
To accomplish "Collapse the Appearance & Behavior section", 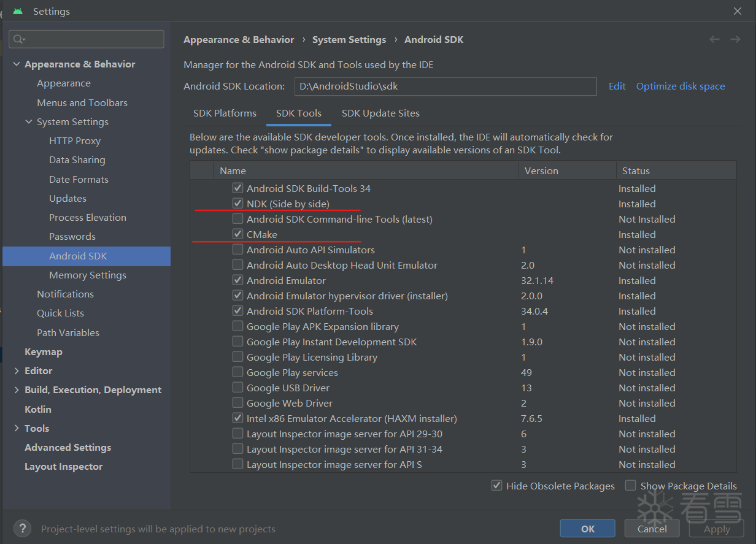I will (17, 64).
